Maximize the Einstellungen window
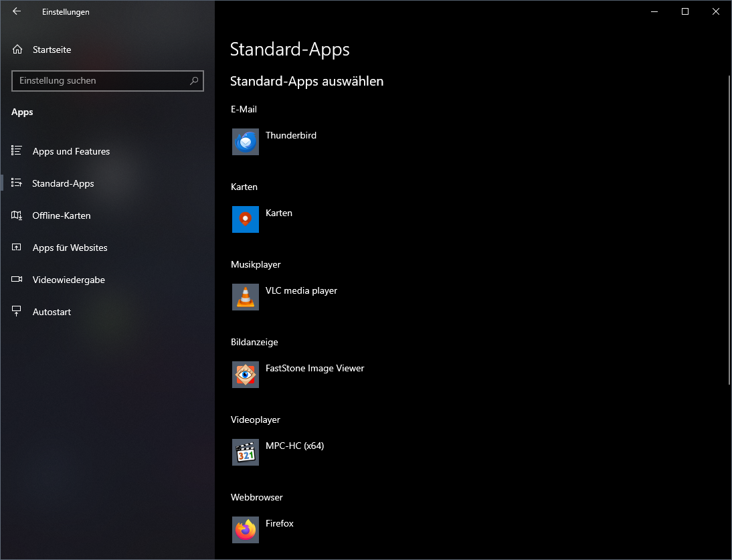The image size is (732, 560). (685, 11)
